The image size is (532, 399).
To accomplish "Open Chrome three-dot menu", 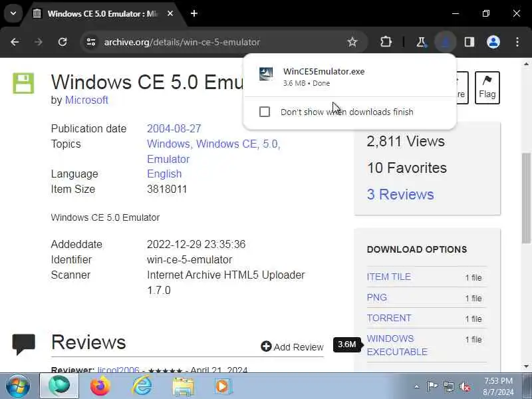I will pyautogui.click(x=517, y=42).
